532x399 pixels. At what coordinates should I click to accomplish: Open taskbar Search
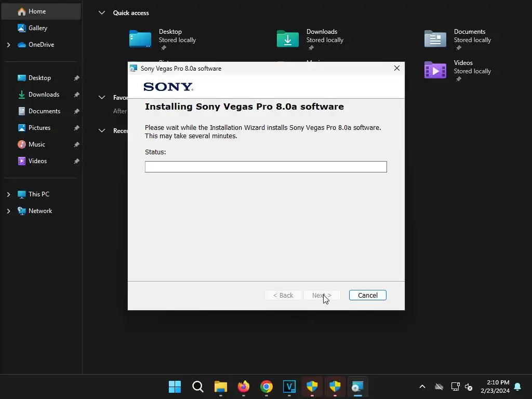pos(197,387)
